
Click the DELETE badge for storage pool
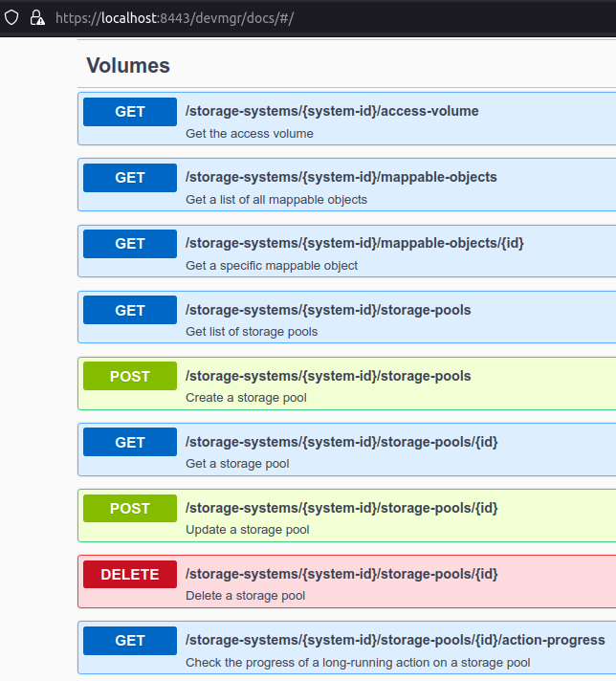(130, 574)
